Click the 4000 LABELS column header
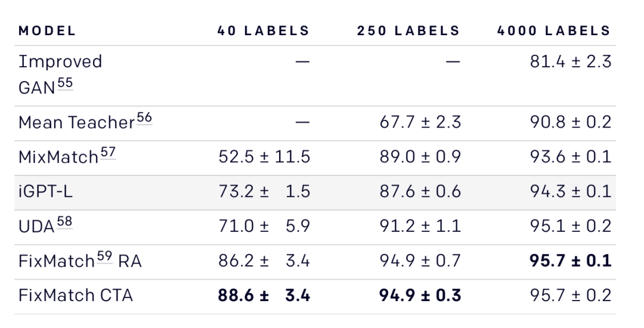The width and height of the screenshot is (644, 328). tap(554, 32)
